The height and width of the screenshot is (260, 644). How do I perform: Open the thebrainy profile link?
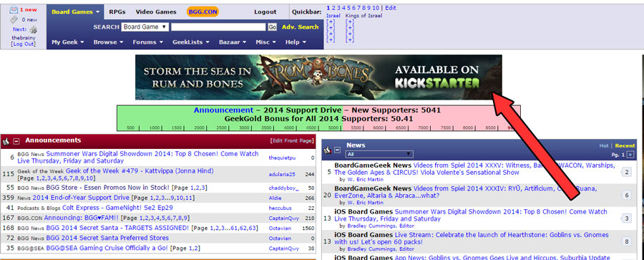[x=24, y=37]
